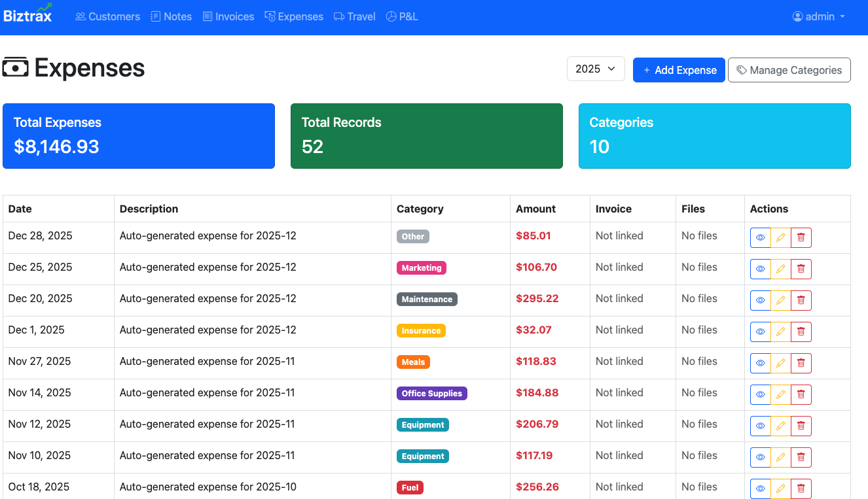The width and height of the screenshot is (868, 499).
Task: Switch to the Invoices page
Action: [228, 16]
